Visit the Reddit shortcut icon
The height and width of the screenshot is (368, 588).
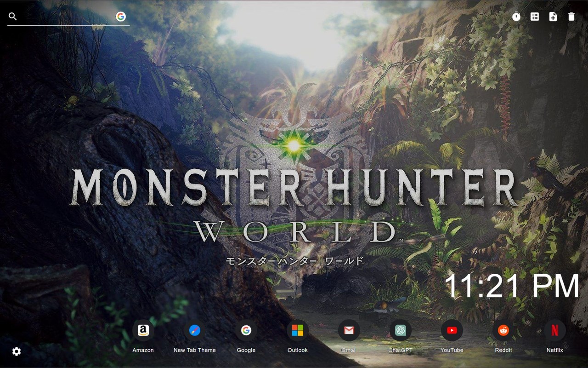pyautogui.click(x=503, y=330)
